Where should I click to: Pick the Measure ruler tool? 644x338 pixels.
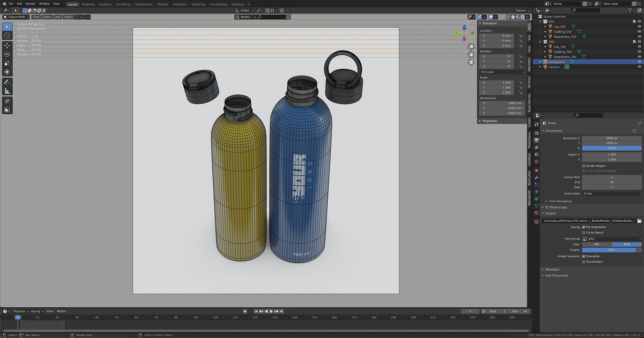point(7,91)
